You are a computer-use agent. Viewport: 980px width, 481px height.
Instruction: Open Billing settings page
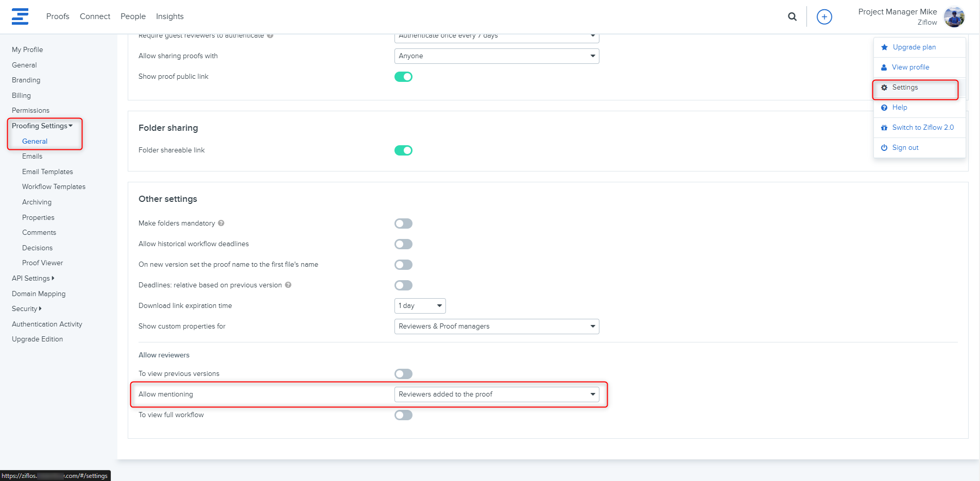(x=21, y=95)
